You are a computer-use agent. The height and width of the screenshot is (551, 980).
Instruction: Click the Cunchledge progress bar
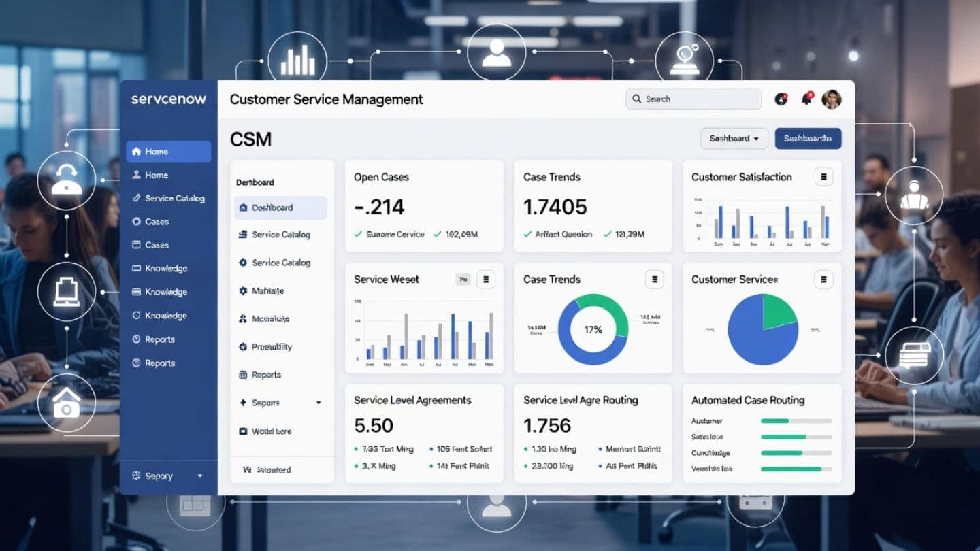796,453
